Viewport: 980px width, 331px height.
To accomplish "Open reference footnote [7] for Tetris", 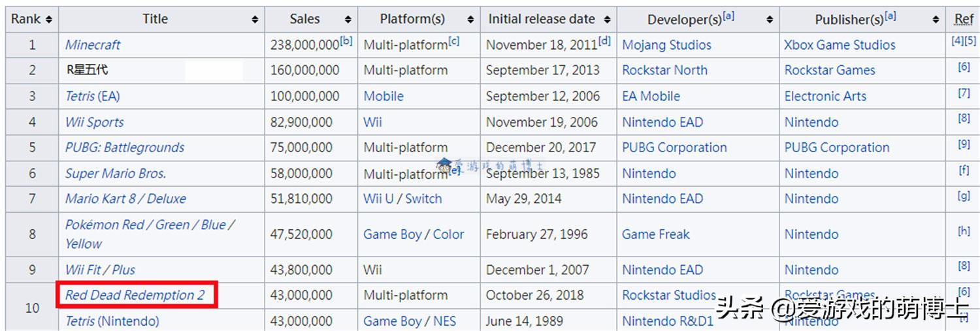I will (964, 93).
